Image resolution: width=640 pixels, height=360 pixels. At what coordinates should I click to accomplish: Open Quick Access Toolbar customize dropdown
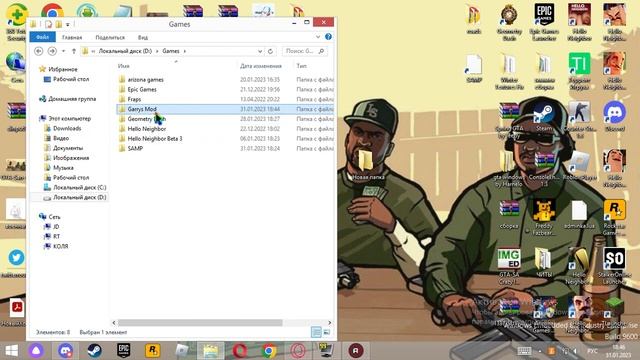(68, 24)
